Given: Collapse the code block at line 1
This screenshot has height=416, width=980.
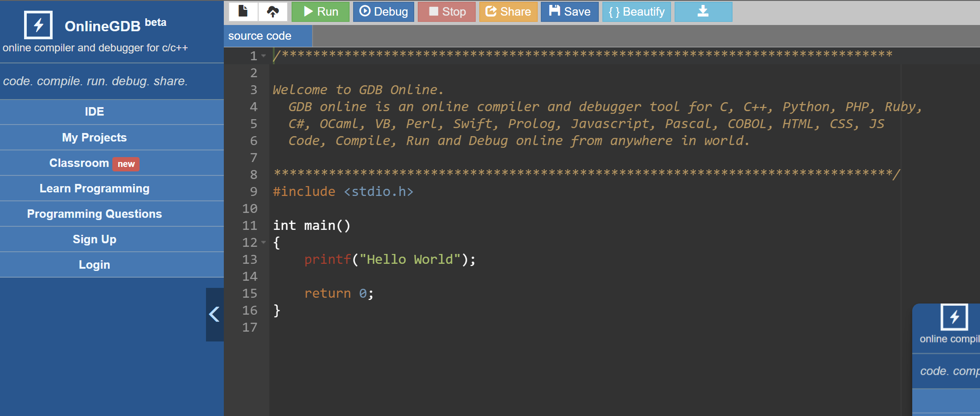Looking at the screenshot, I should tap(263, 56).
